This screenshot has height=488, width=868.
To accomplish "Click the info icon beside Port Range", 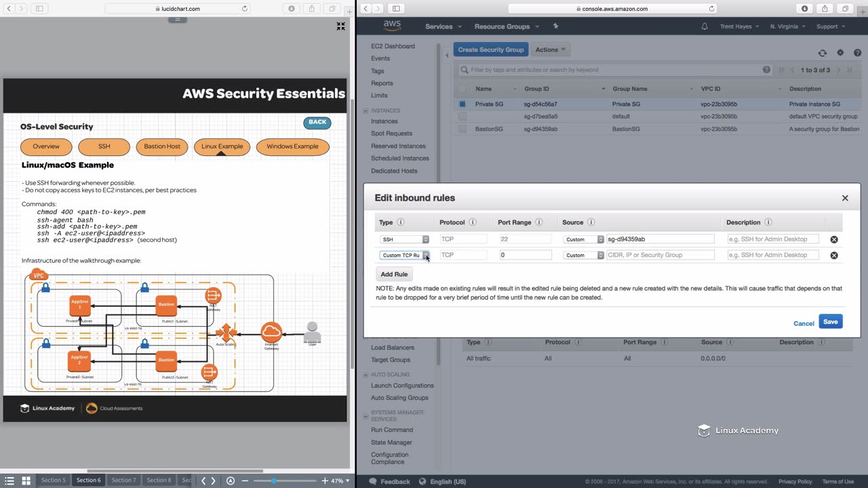I will click(x=539, y=222).
